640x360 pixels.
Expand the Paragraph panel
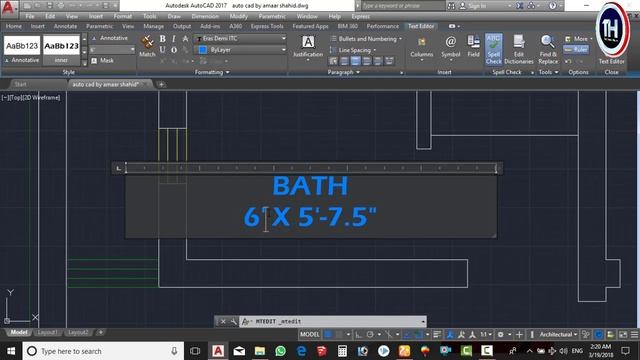344,72
